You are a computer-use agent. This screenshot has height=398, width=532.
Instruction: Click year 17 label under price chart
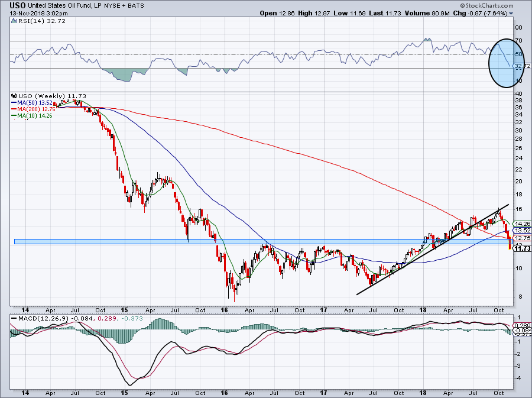(324, 310)
